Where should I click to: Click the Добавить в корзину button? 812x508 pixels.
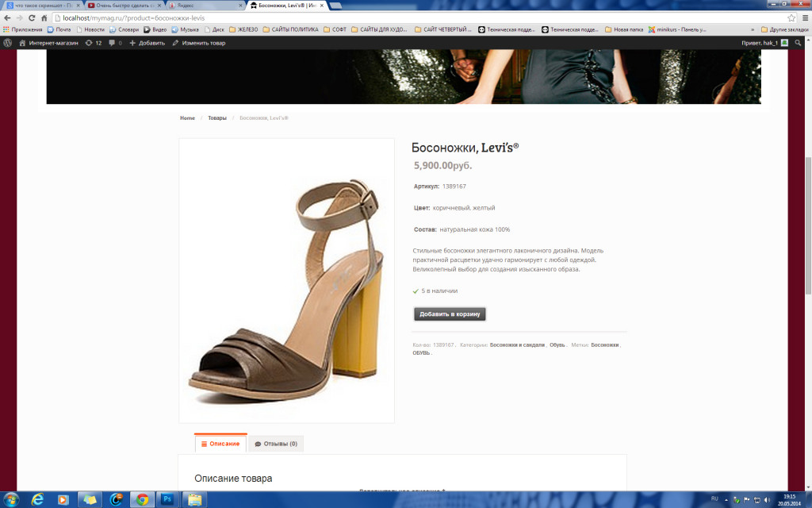pyautogui.click(x=450, y=314)
